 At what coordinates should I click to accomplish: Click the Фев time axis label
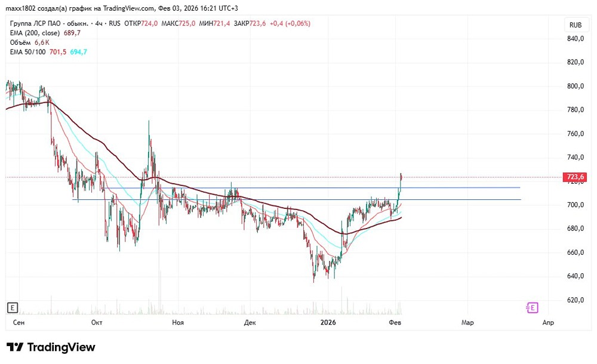click(395, 322)
